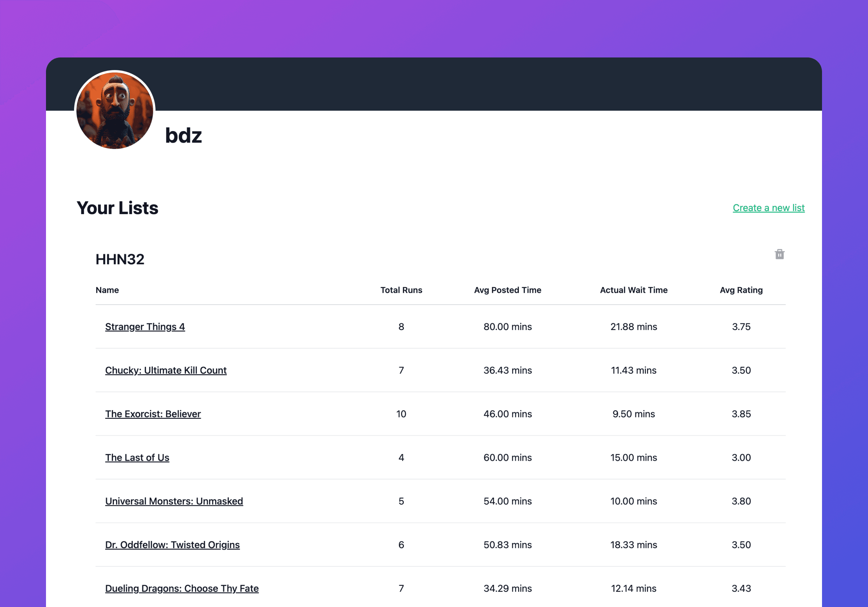868x607 pixels.
Task: Open the bdz profile avatar picture
Action: click(115, 110)
